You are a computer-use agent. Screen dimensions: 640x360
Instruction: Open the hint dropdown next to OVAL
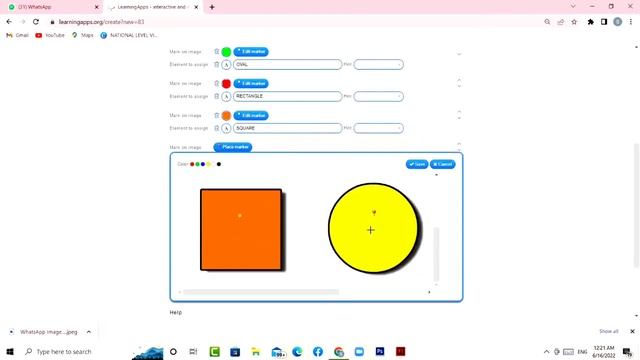[x=378, y=64]
